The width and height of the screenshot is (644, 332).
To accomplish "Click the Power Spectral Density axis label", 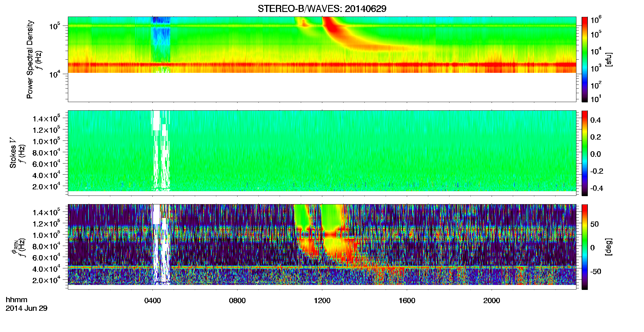I will point(30,59).
